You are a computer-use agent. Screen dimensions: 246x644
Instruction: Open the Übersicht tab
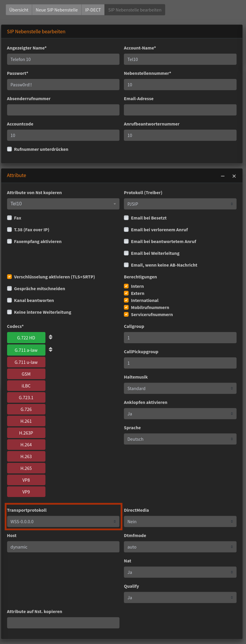[19, 10]
